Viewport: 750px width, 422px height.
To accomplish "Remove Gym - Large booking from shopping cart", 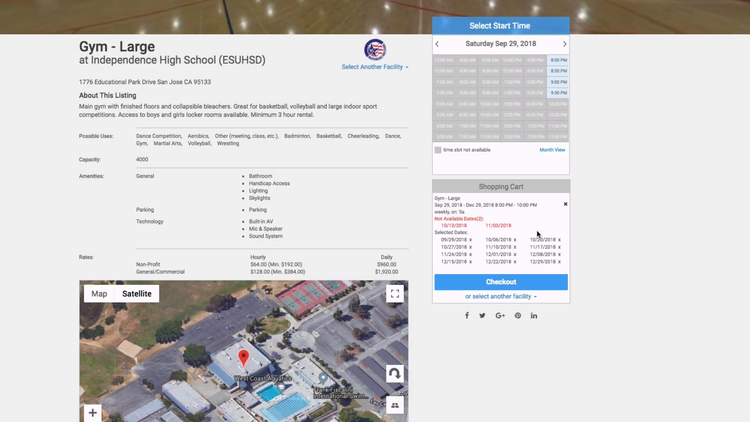I will (x=565, y=204).
